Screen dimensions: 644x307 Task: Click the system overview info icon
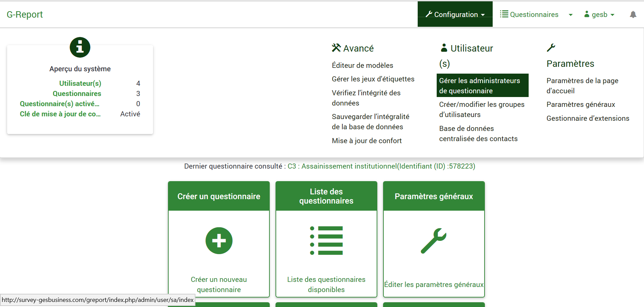[80, 47]
